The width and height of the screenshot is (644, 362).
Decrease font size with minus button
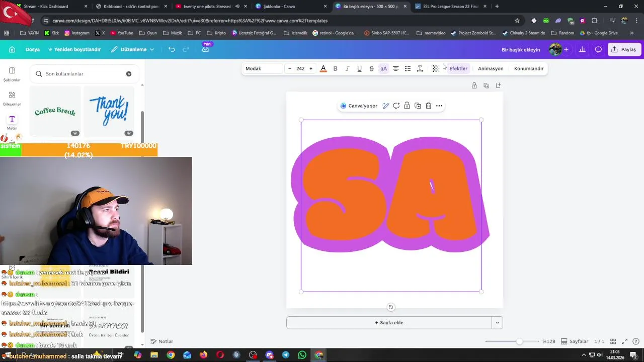click(290, 68)
